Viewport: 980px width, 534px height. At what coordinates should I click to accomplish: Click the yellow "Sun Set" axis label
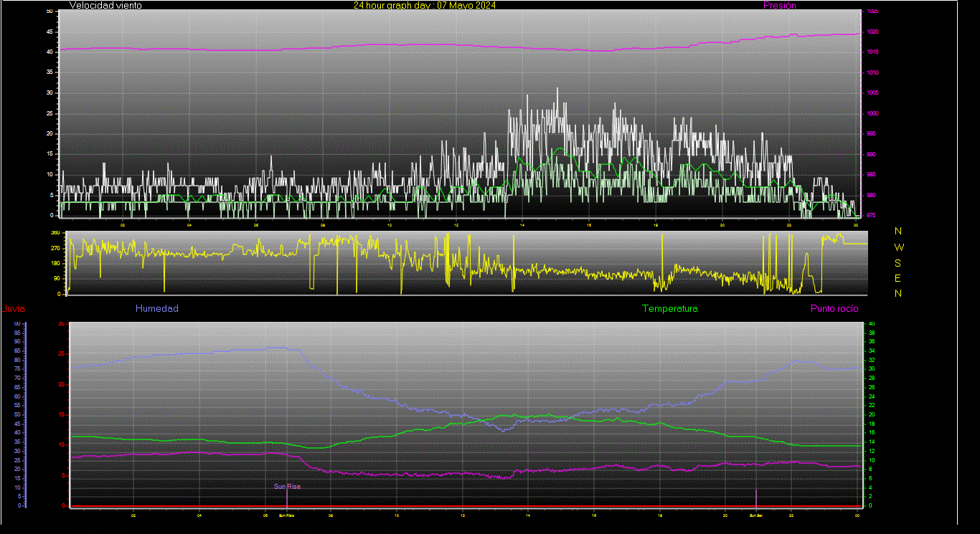coord(755,515)
